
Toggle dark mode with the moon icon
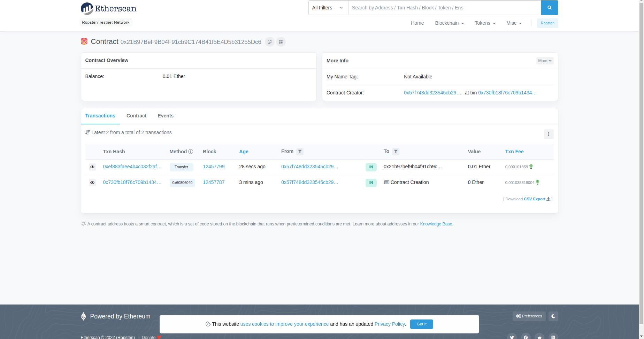click(553, 316)
